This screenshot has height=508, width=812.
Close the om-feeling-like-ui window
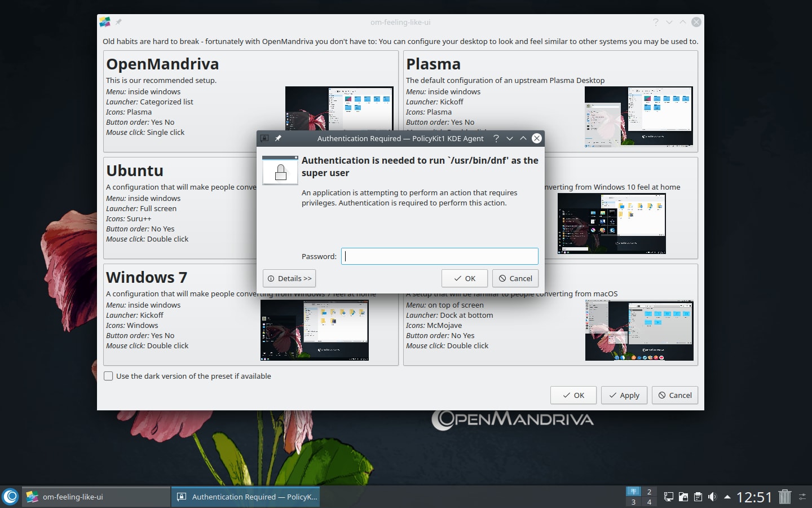coord(696,22)
